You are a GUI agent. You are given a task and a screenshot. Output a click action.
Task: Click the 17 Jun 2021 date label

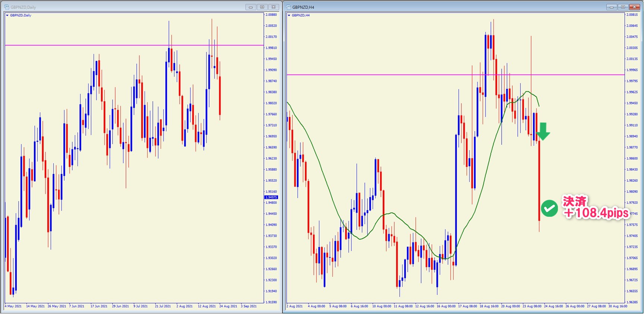[99, 306]
